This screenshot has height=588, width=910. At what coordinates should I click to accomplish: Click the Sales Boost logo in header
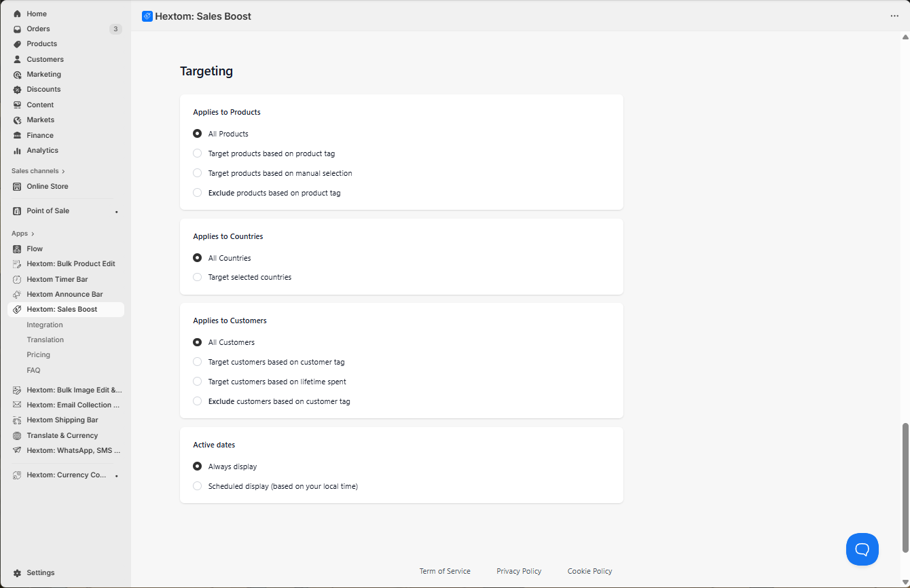click(147, 16)
